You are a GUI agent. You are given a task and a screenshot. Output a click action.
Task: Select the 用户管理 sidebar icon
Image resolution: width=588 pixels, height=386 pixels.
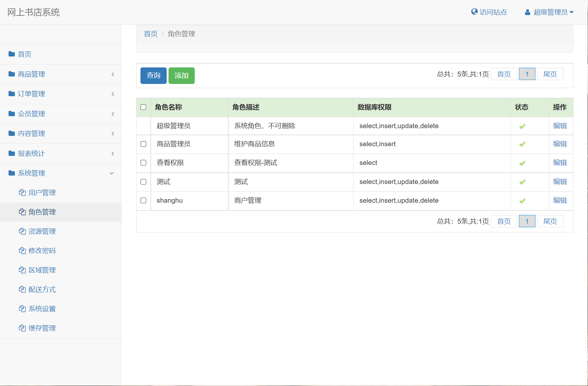point(22,192)
